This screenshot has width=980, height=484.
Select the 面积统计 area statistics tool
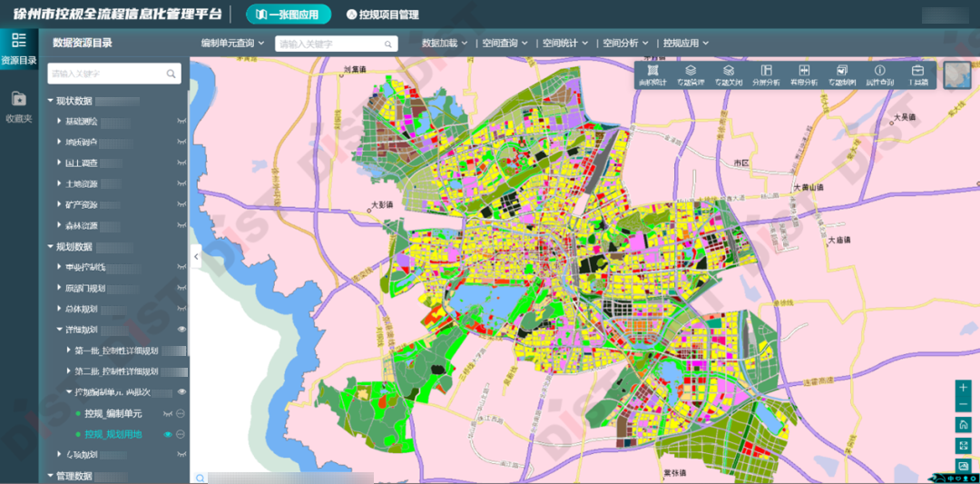[x=652, y=75]
